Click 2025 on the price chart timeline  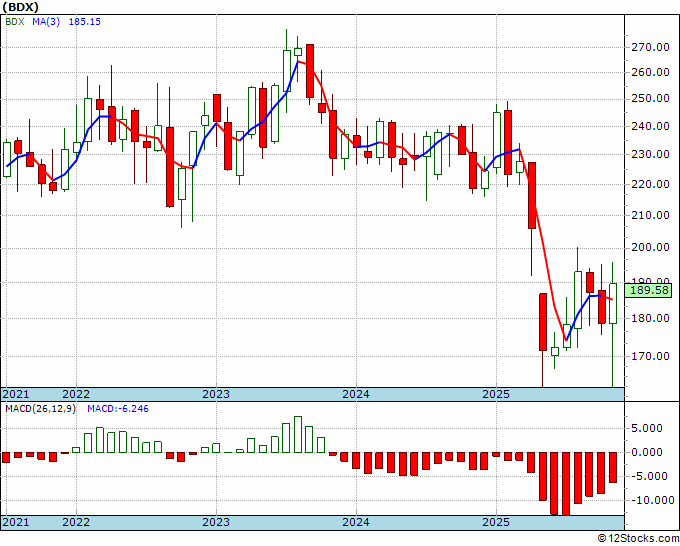496,394
